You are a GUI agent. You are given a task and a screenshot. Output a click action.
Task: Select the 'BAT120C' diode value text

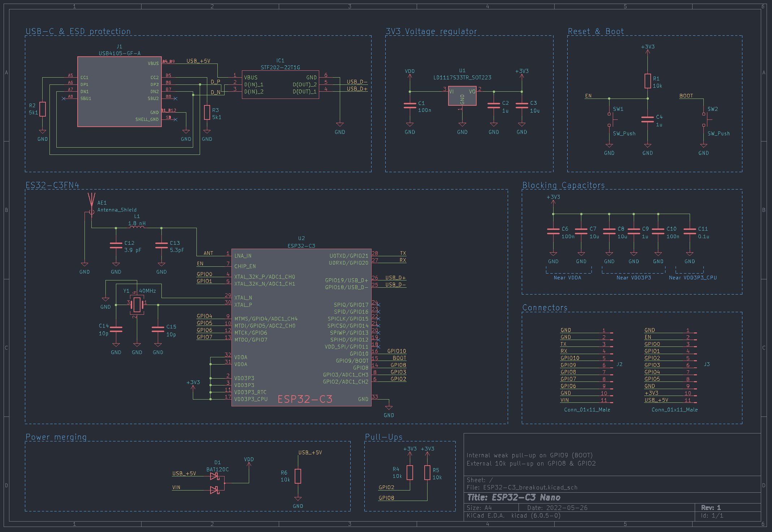217,470
